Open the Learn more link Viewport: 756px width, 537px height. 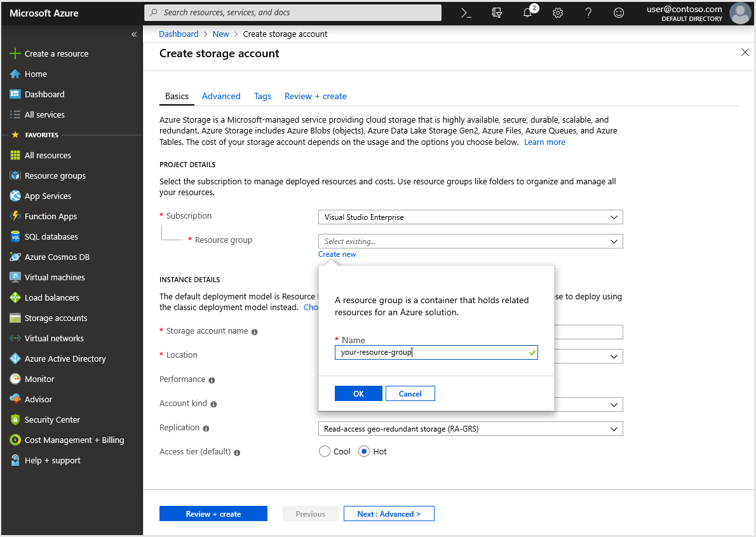[x=544, y=142]
